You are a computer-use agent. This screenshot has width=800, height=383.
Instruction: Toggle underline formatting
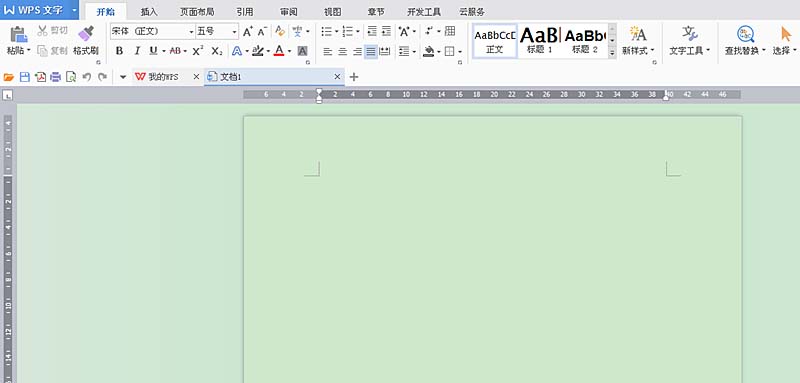pos(154,51)
